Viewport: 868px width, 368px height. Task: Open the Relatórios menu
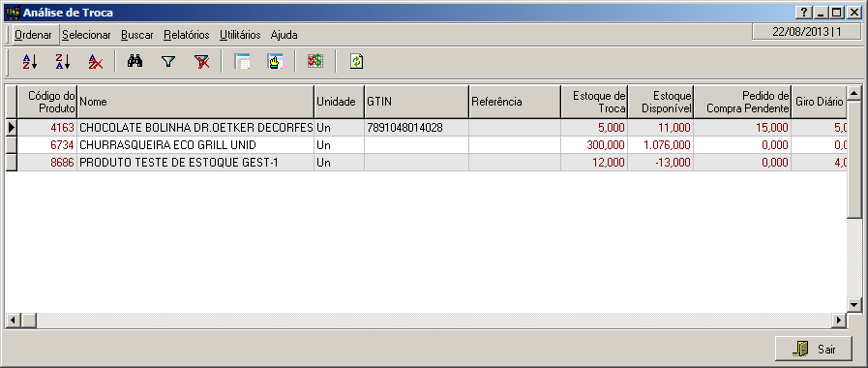tap(187, 35)
